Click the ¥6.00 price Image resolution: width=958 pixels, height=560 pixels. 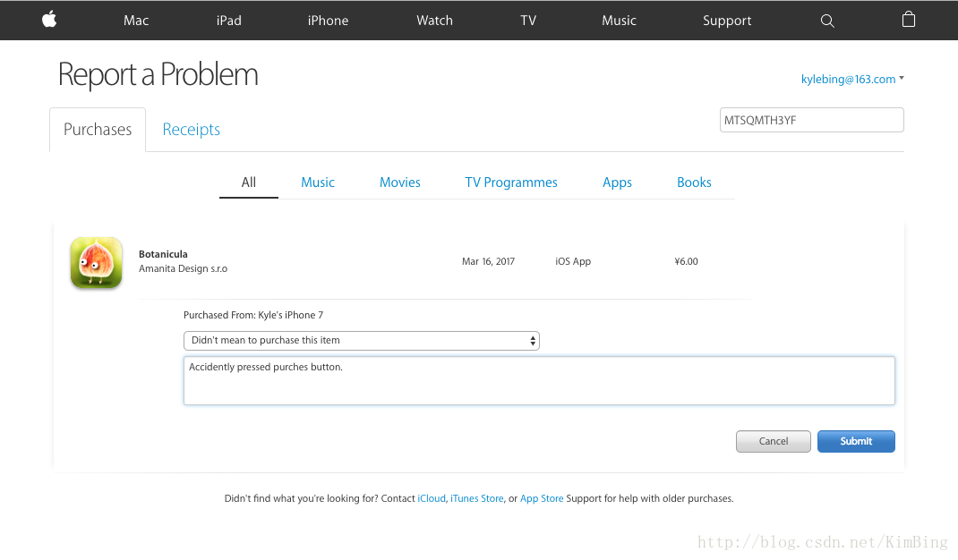click(x=686, y=261)
